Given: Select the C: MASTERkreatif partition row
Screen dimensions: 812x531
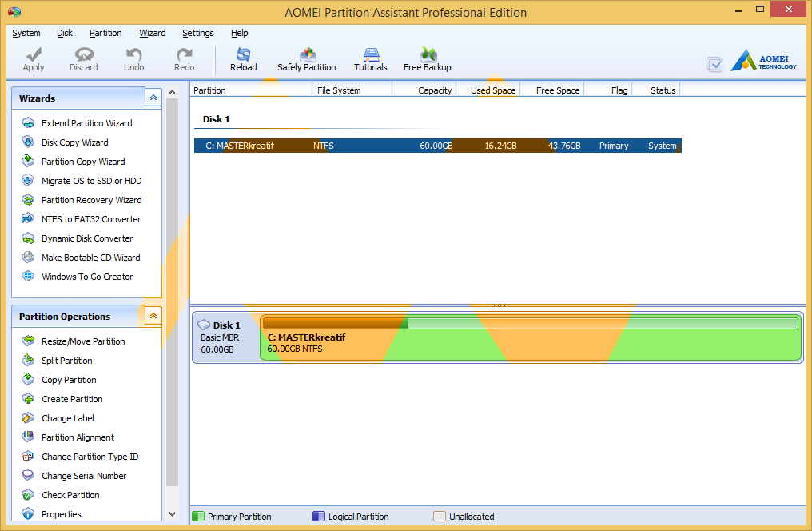Looking at the screenshot, I should (x=438, y=146).
